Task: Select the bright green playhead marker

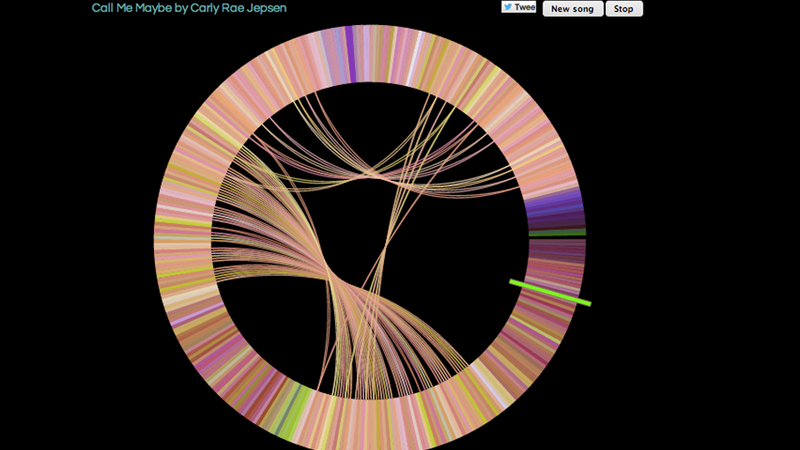Action: point(550,293)
